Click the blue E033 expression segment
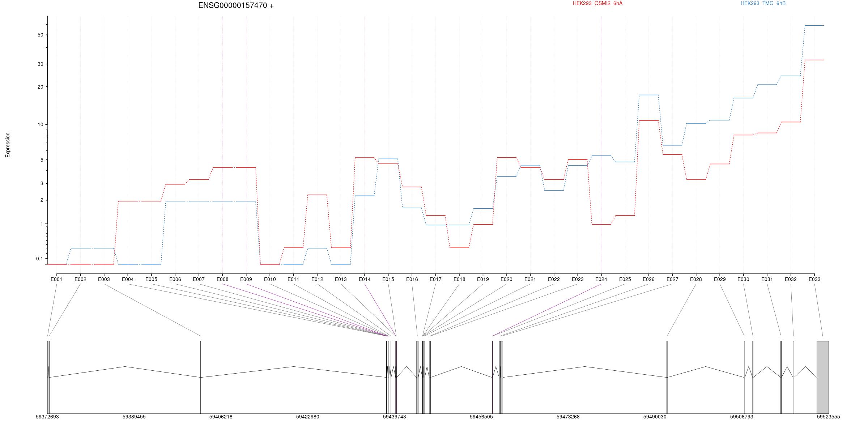 [814, 26]
